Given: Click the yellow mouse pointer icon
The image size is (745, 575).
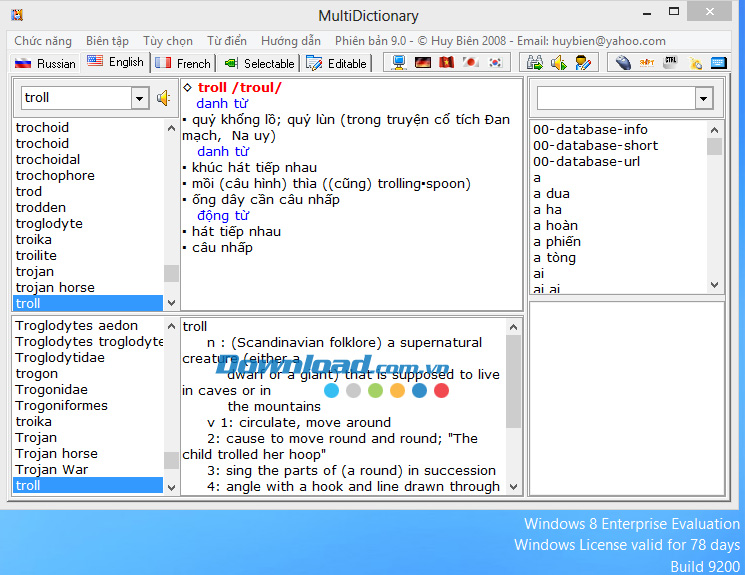Looking at the screenshot, I should coord(695,63).
